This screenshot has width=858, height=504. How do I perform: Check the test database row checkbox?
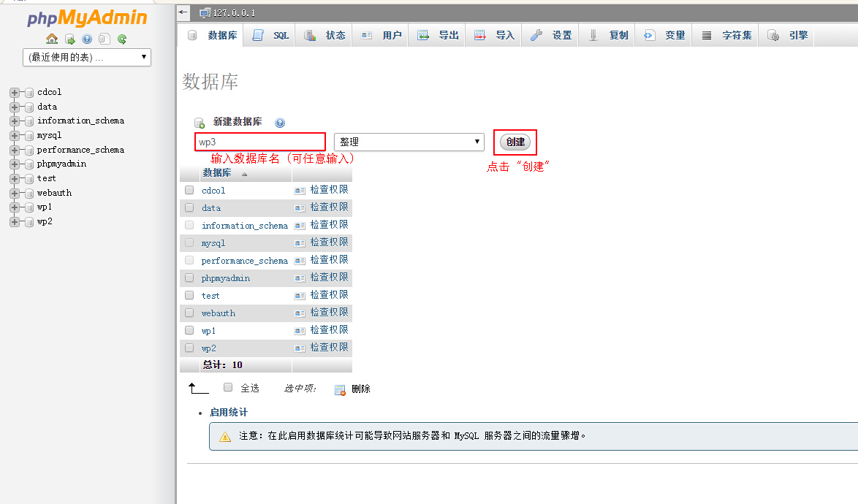[189, 294]
